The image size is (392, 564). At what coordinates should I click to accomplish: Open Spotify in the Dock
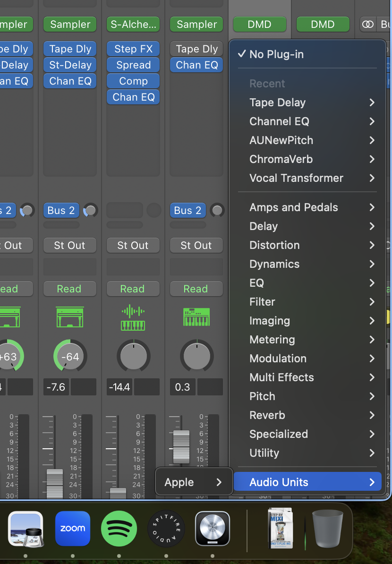click(119, 529)
